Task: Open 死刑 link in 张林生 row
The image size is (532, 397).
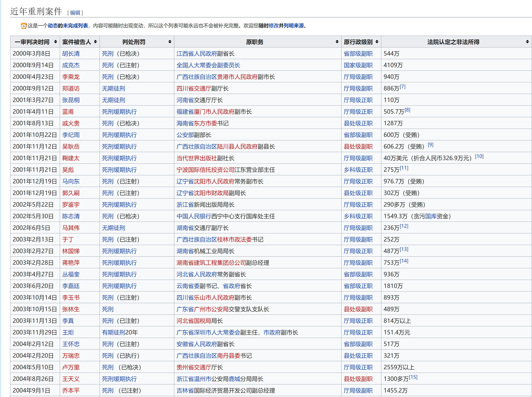Action: pyautogui.click(x=108, y=309)
